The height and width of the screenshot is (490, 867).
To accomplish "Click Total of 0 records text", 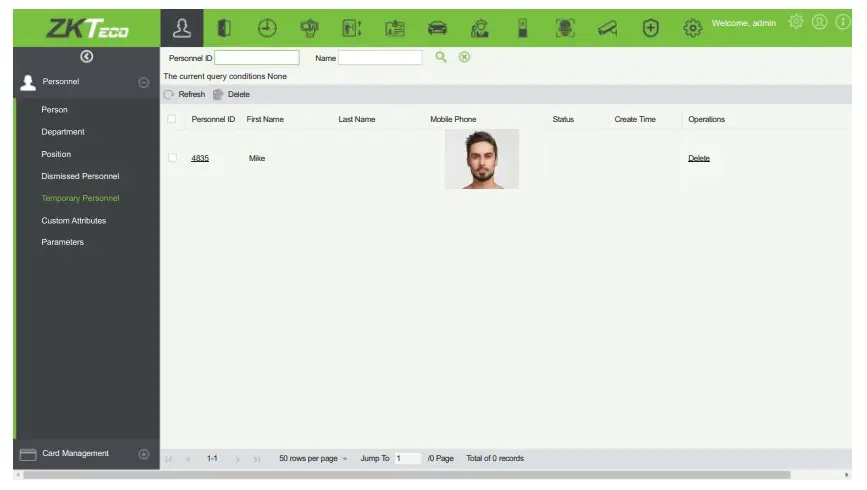I will (495, 458).
